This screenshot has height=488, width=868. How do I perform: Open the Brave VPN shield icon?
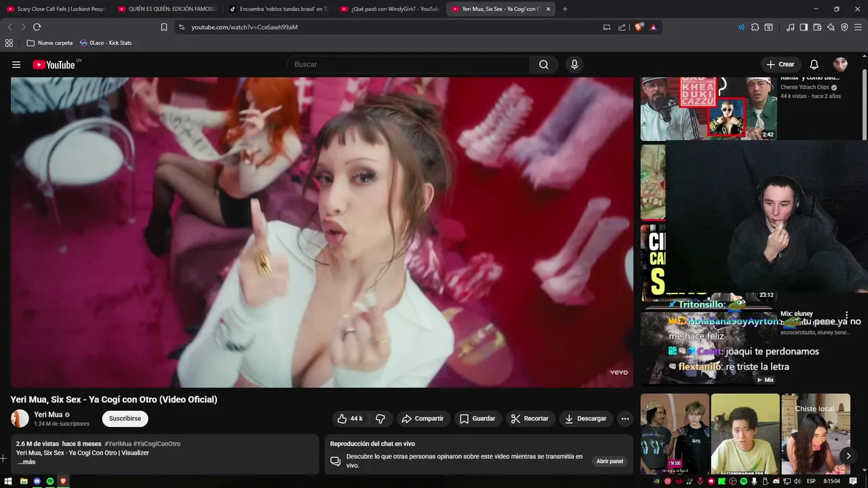tap(844, 27)
